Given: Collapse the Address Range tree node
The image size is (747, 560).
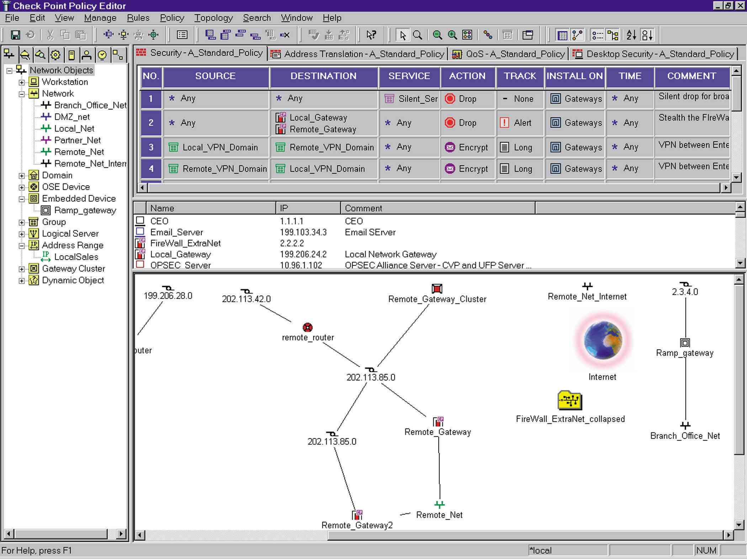Looking at the screenshot, I should (22, 246).
